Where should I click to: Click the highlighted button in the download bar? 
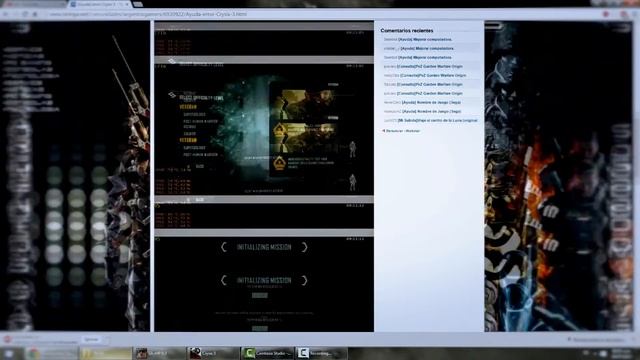[91, 340]
